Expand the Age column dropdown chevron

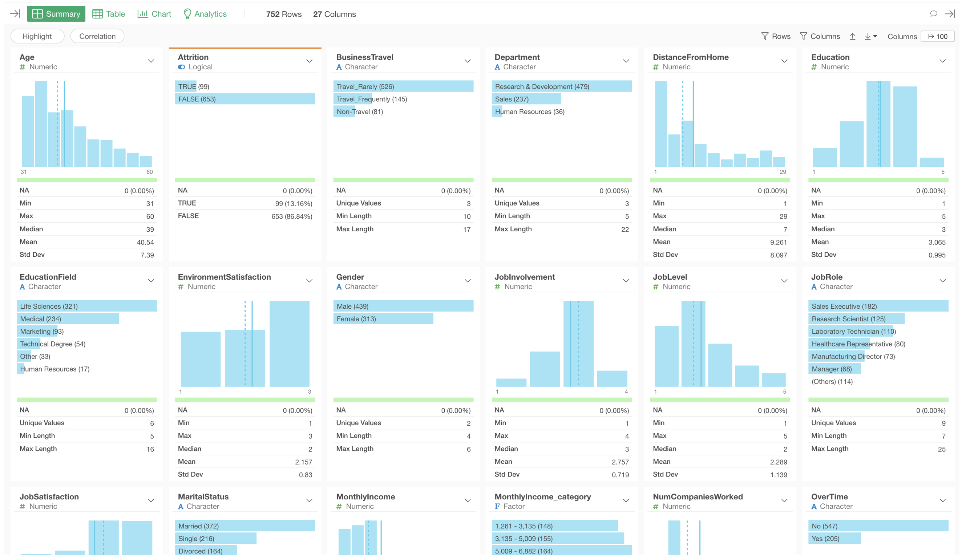[151, 61]
